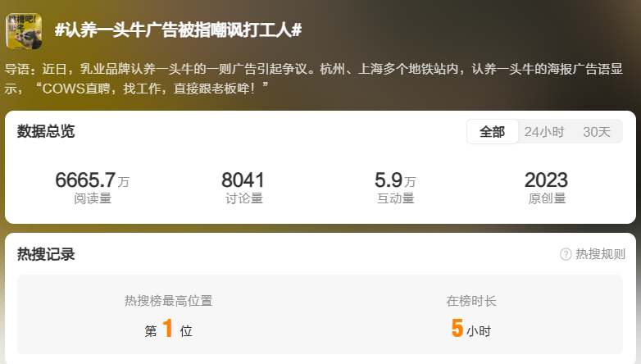The image size is (641, 364).
Task: Click the 5.9万 互动量 statistic
Action: (x=395, y=187)
